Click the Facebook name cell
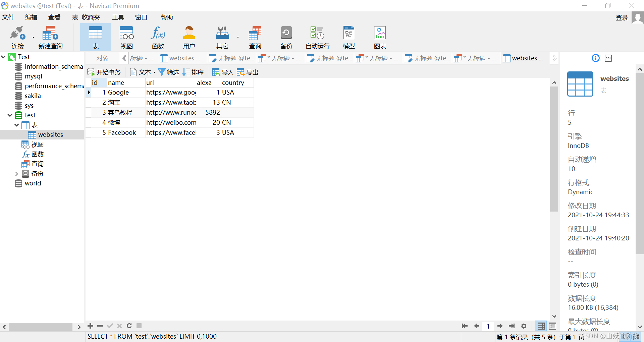 tap(126, 132)
